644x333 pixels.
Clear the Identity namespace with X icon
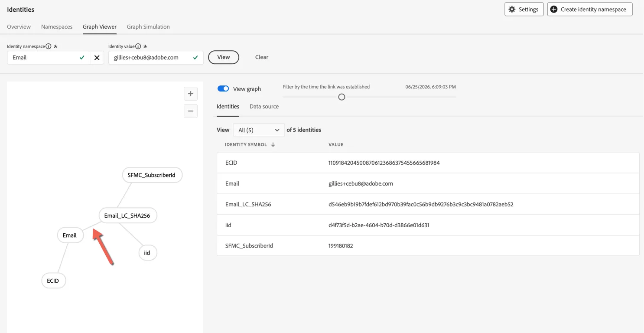coord(97,57)
